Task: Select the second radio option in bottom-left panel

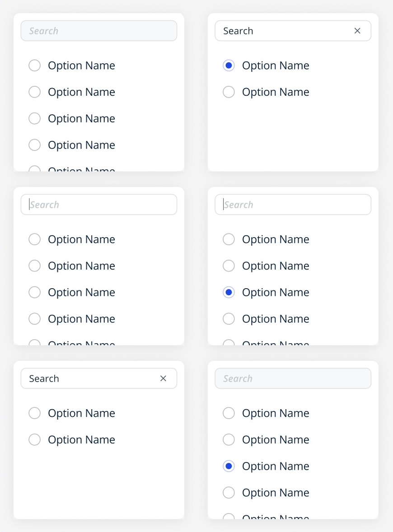Action: tap(35, 440)
